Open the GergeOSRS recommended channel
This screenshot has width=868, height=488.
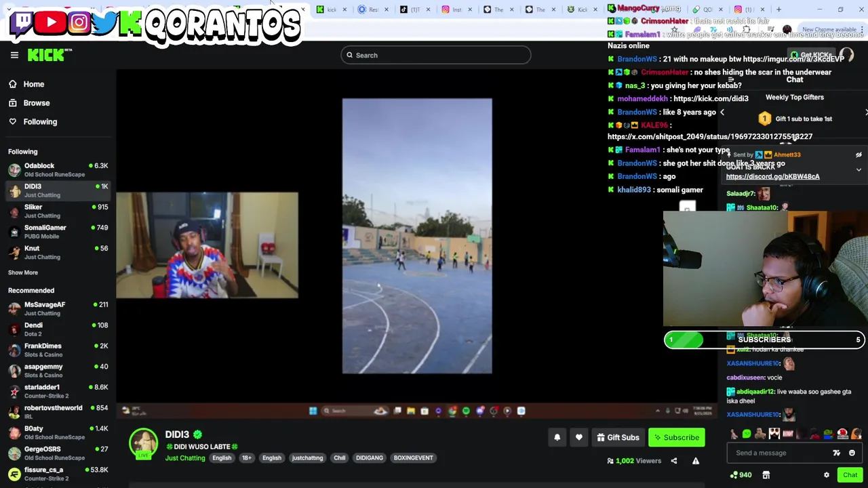click(58, 453)
